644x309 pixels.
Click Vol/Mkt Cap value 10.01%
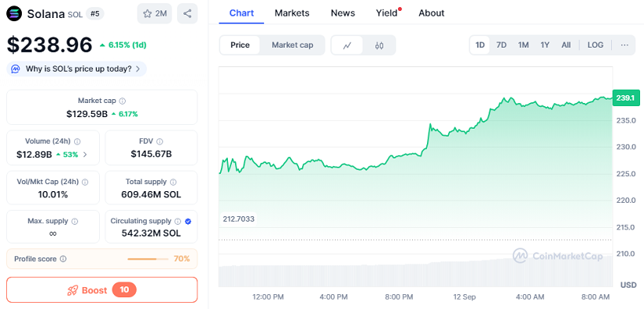[x=53, y=194]
